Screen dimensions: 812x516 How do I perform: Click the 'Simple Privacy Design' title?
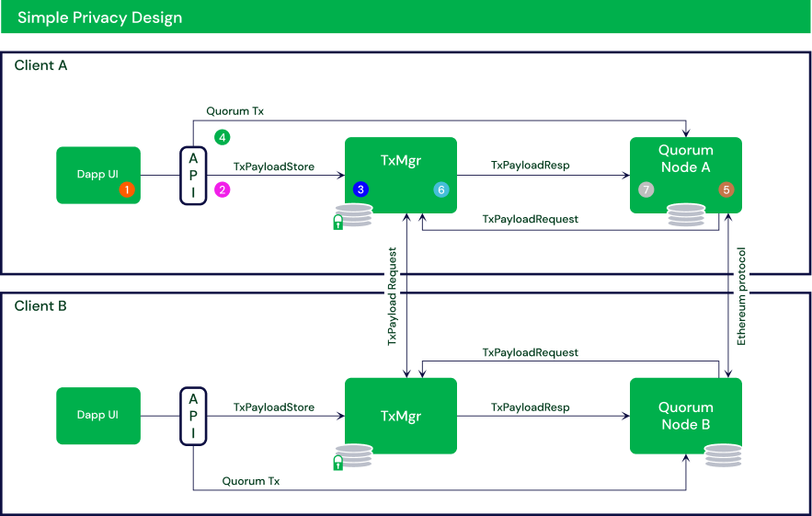pos(100,17)
